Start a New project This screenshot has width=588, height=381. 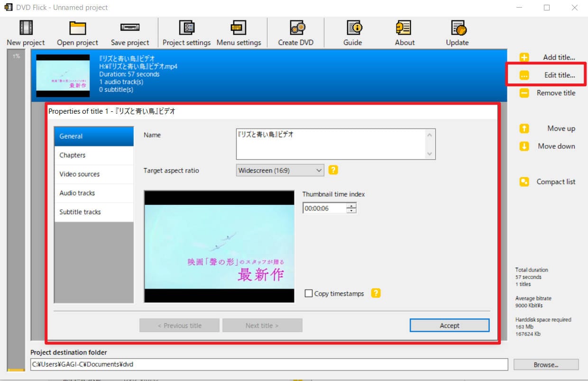(25, 32)
